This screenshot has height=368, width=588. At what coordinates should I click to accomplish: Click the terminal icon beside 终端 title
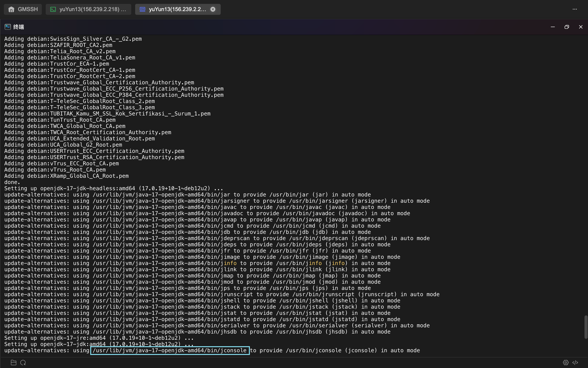click(8, 27)
